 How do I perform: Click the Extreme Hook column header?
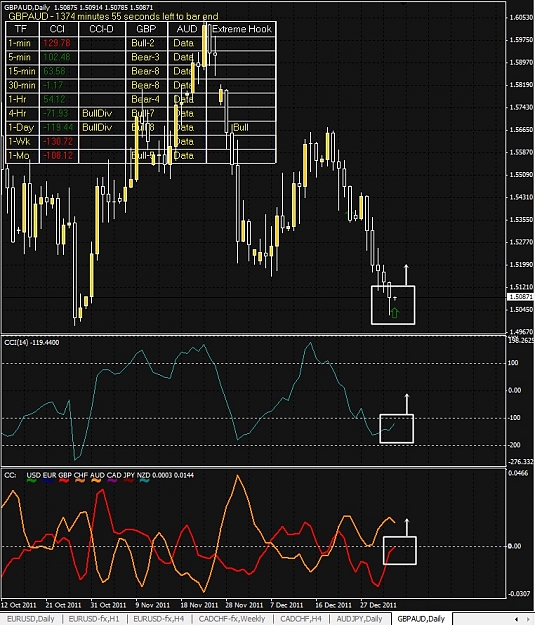242,29
